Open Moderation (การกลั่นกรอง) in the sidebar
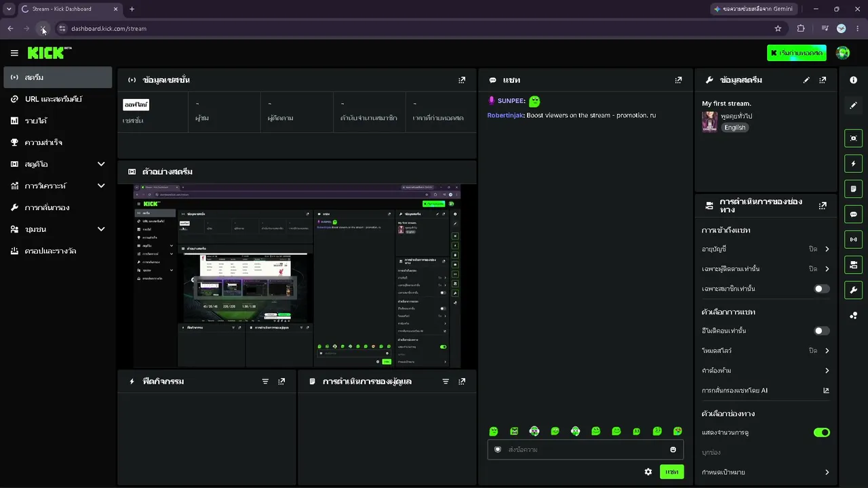 pyautogui.click(x=58, y=207)
